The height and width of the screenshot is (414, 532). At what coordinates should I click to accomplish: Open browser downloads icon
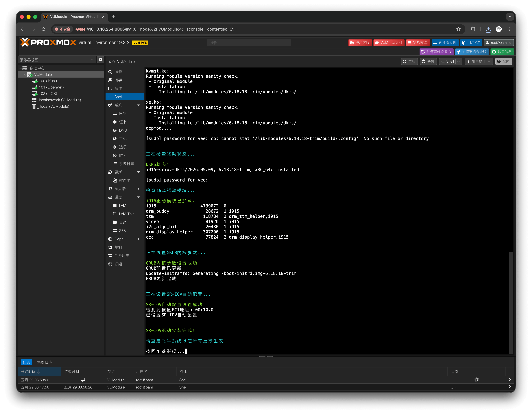(x=488, y=29)
